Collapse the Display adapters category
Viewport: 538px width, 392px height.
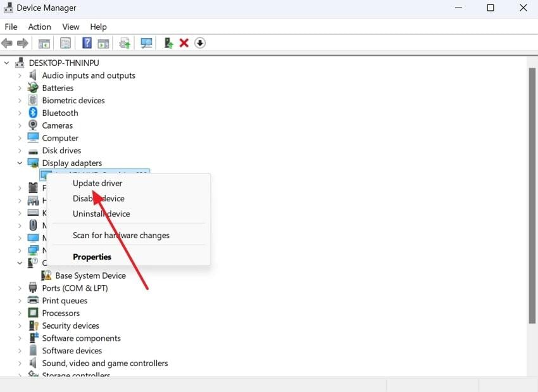pyautogui.click(x=20, y=163)
